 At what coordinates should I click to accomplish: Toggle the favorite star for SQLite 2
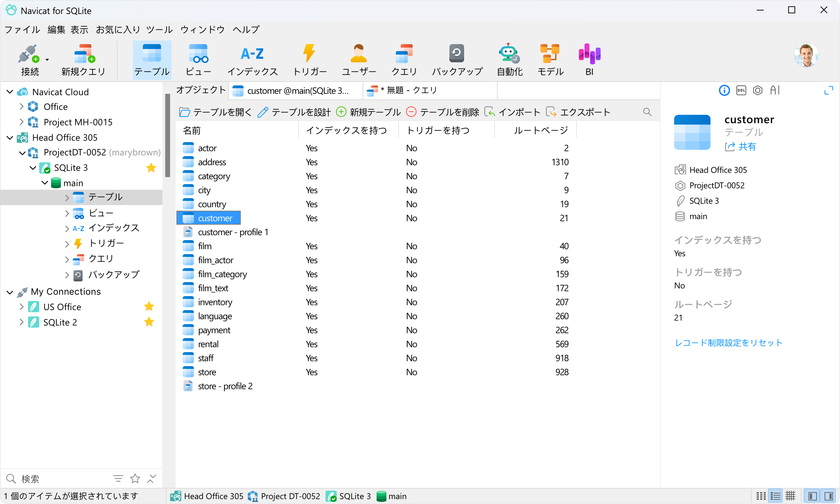(149, 322)
